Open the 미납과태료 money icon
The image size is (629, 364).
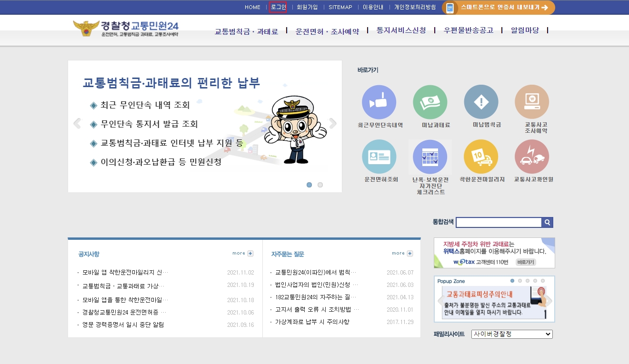[430, 102]
